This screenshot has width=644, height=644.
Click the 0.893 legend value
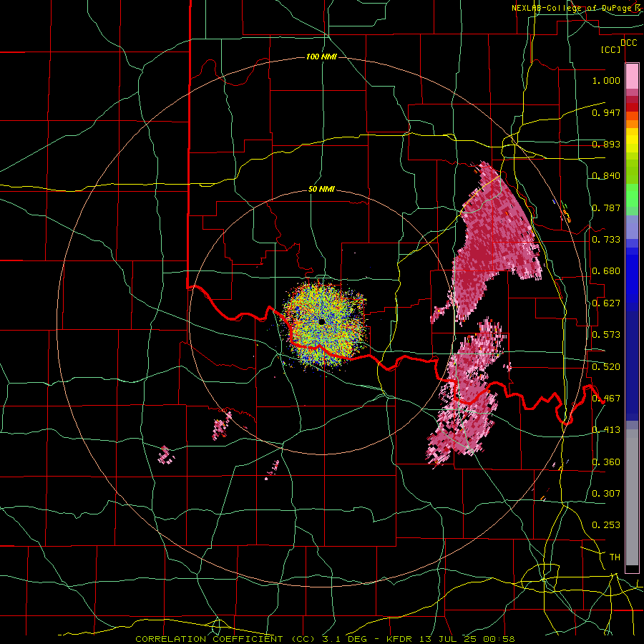(x=606, y=144)
